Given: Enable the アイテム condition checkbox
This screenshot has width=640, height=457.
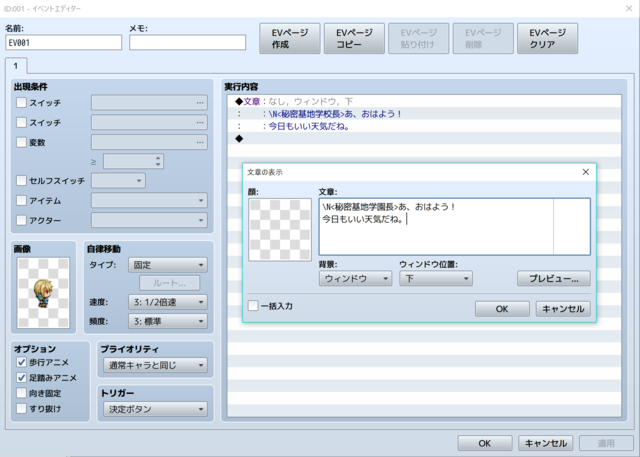Looking at the screenshot, I should tap(21, 200).
